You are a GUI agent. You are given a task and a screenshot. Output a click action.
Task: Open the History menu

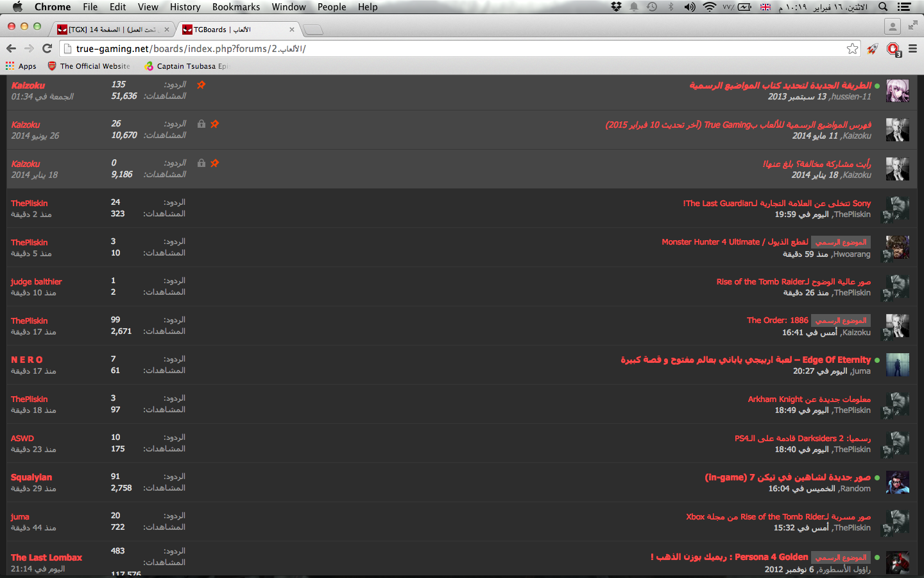click(x=185, y=7)
